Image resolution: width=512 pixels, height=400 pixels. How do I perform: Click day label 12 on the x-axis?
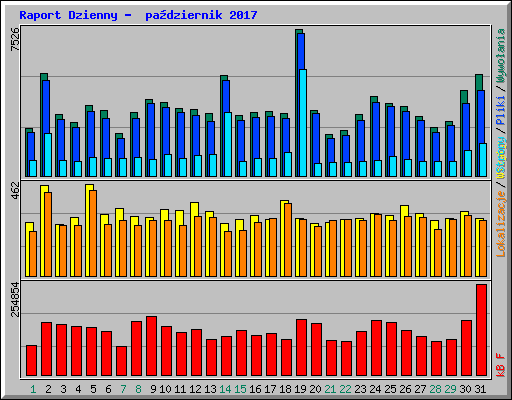coord(195,389)
